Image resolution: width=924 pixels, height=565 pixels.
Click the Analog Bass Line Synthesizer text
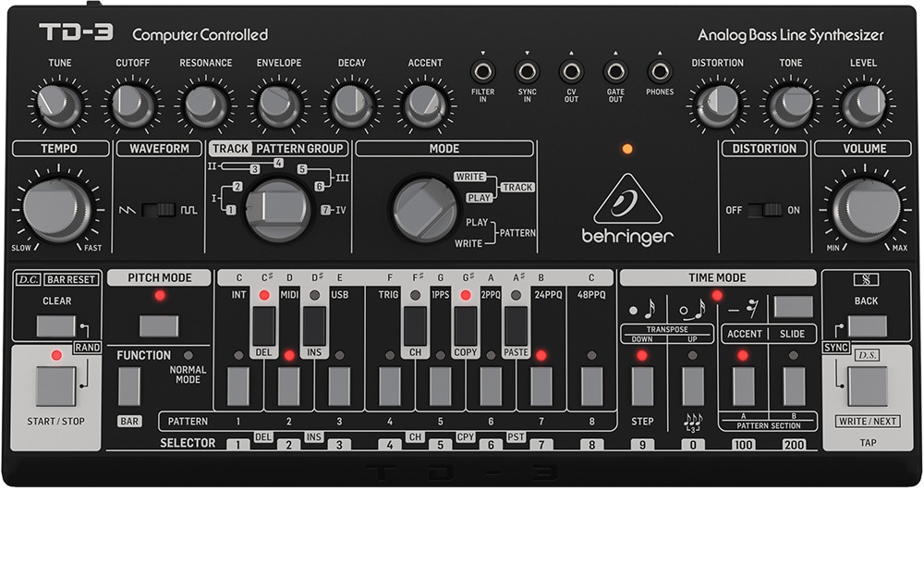790,35
